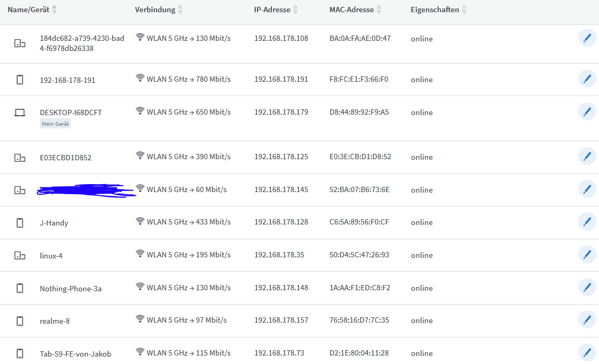Click online status of J-Handy row
The image size is (599, 364).
coord(422,222)
